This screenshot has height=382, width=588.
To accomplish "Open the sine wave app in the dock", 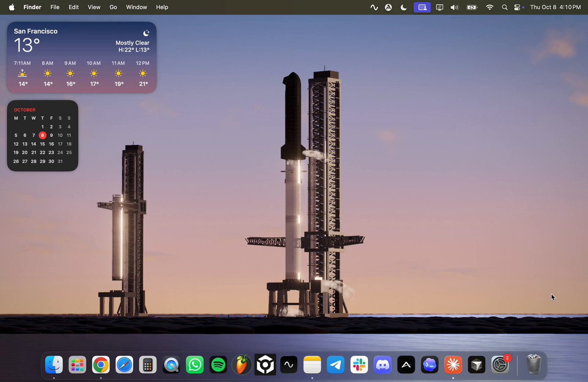I will 289,365.
